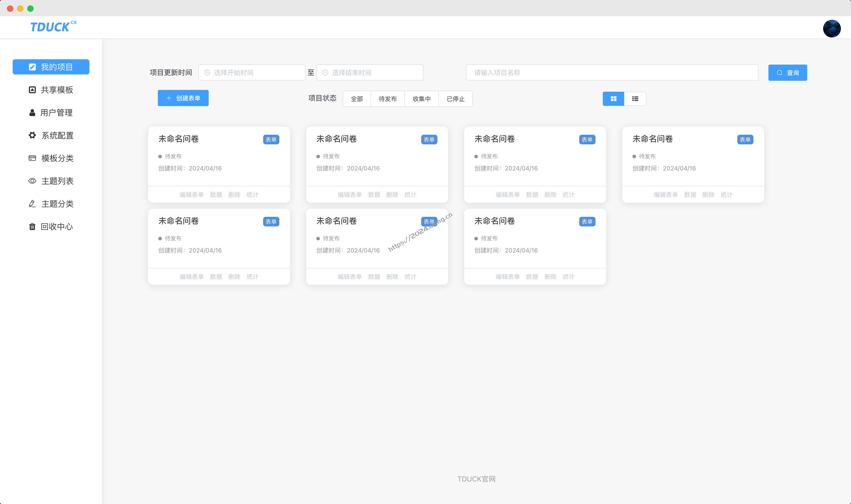Switch to grid card view mode
This screenshot has height=504, width=851.
(613, 99)
